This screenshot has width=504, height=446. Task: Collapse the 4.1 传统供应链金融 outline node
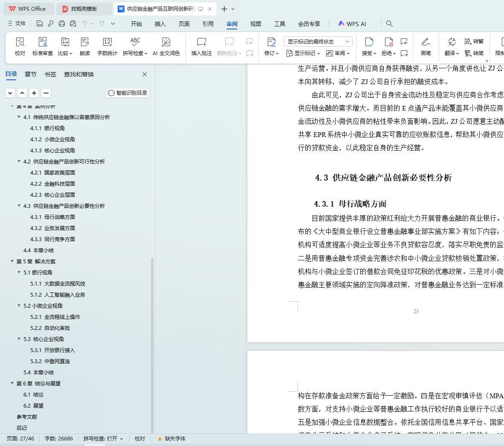[x=19, y=117]
